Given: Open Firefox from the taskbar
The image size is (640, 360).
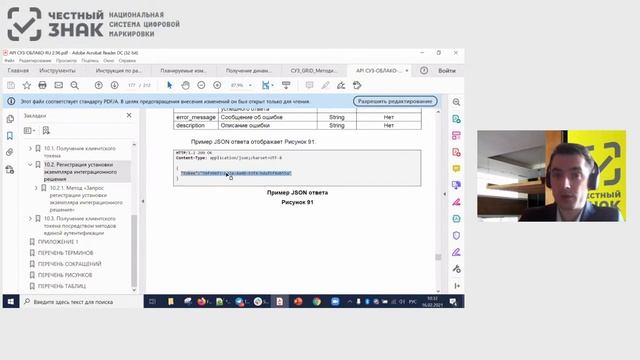Looking at the screenshot, I should [201, 302].
